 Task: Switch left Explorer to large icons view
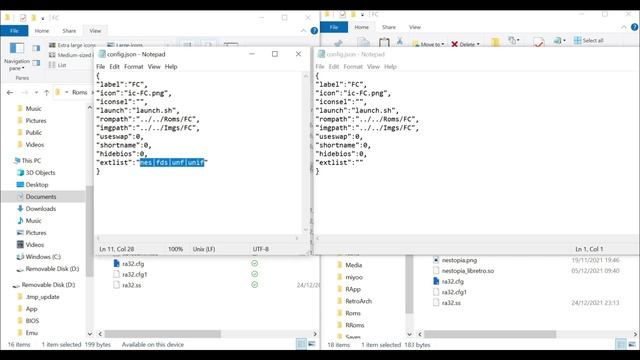312,344
